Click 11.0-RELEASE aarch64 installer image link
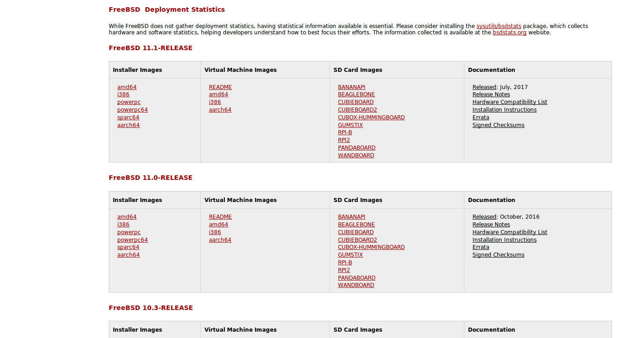 tap(129, 255)
